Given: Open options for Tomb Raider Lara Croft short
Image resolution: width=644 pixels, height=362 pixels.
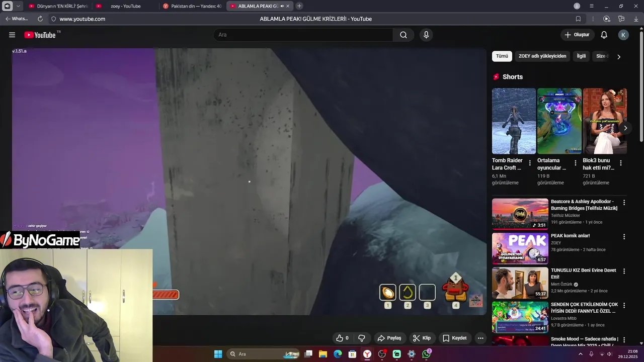Looking at the screenshot, I should coord(530,163).
